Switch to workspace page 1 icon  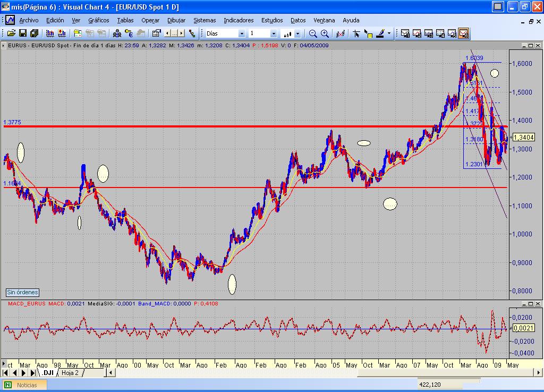pyautogui.click(x=405, y=33)
